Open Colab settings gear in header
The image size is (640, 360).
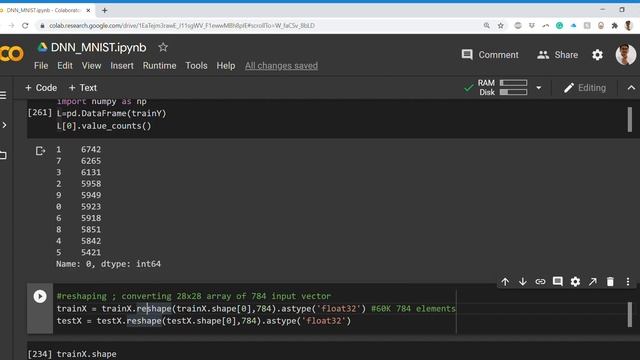coord(598,55)
